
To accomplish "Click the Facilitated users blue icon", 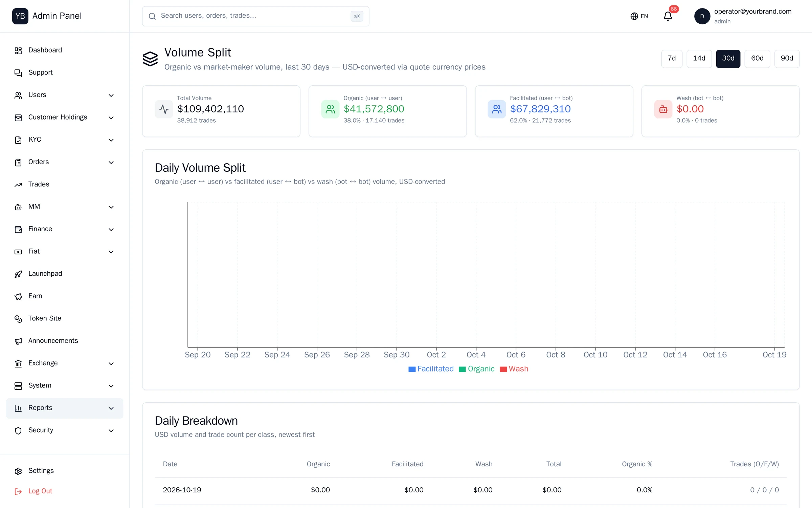I will point(497,109).
